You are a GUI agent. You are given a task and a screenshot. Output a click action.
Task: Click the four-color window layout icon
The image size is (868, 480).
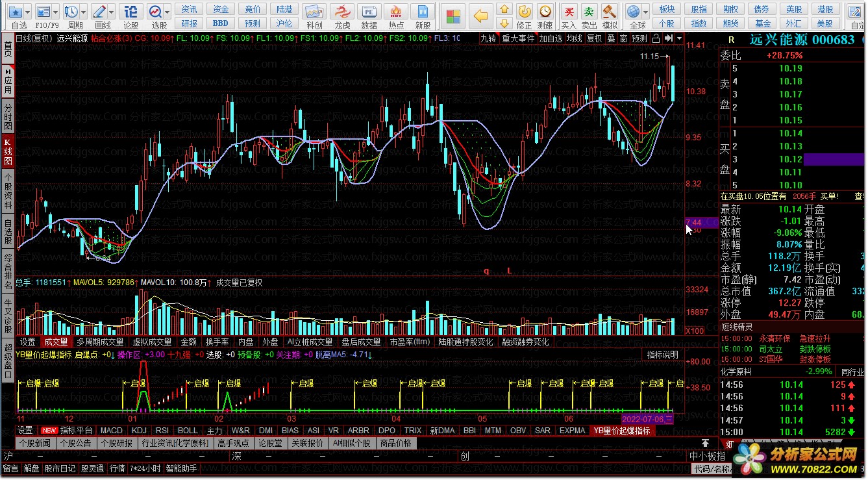coord(453,15)
